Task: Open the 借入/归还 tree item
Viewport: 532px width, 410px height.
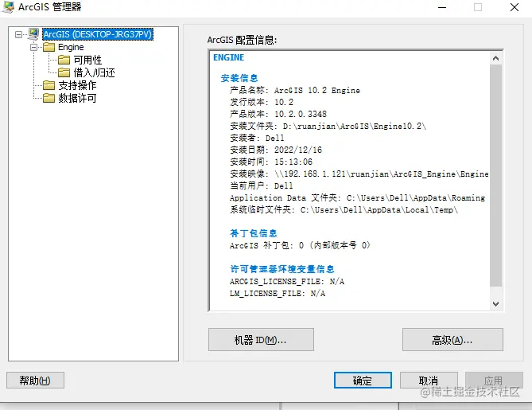Action: [x=95, y=72]
